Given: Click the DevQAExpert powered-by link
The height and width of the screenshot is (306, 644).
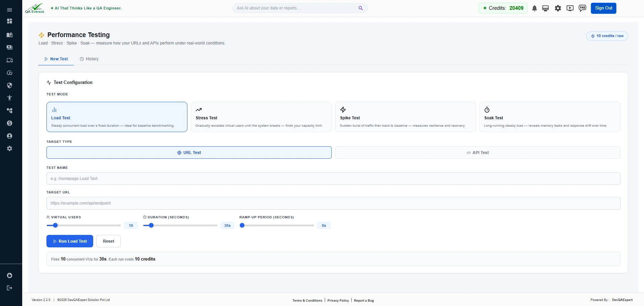Looking at the screenshot, I should [622, 300].
